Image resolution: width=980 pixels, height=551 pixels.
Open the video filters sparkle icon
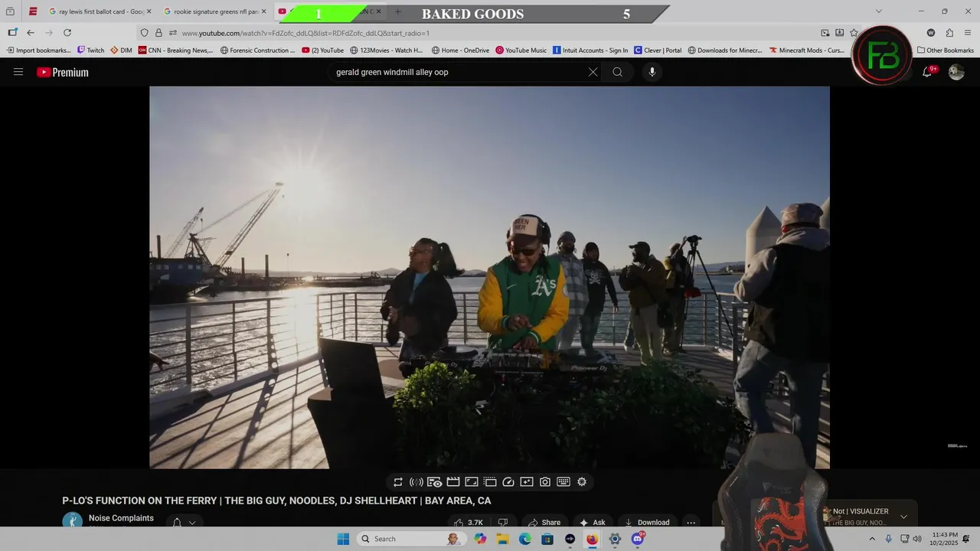(x=527, y=482)
